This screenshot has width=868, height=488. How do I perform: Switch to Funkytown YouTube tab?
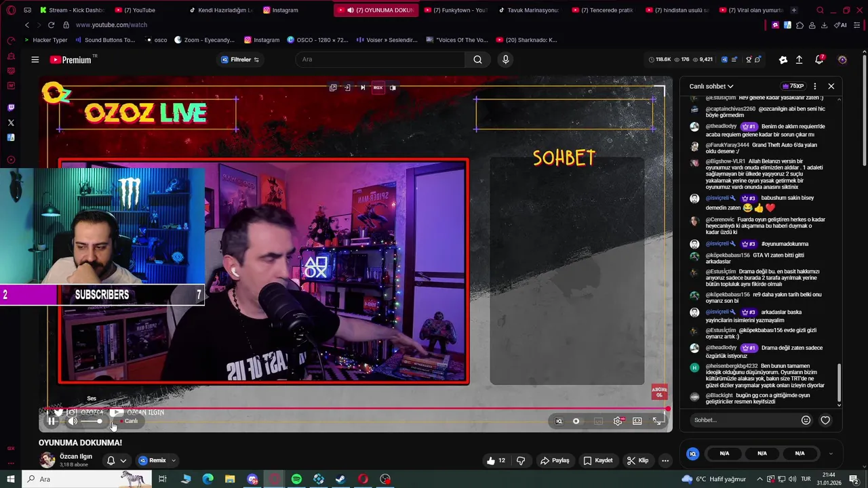point(454,10)
